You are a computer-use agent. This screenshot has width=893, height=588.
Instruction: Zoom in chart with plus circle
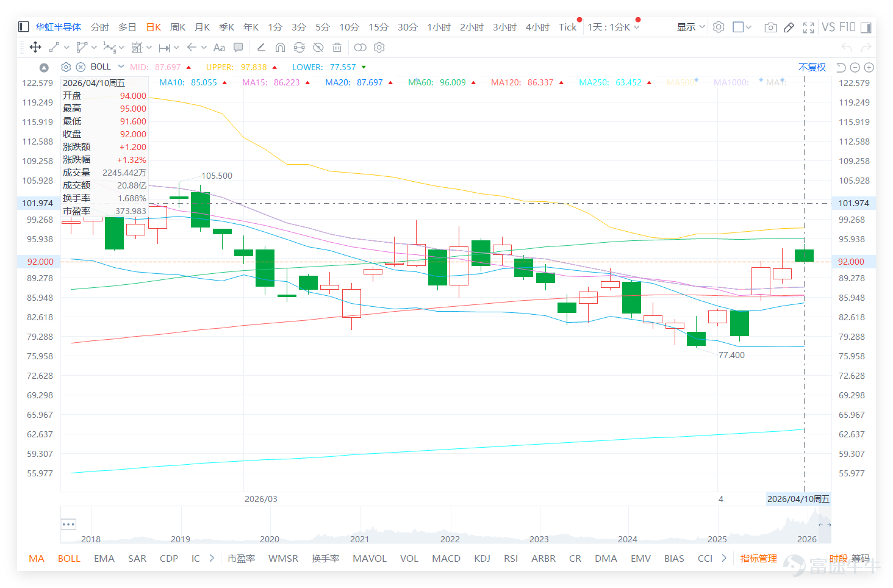[869, 67]
